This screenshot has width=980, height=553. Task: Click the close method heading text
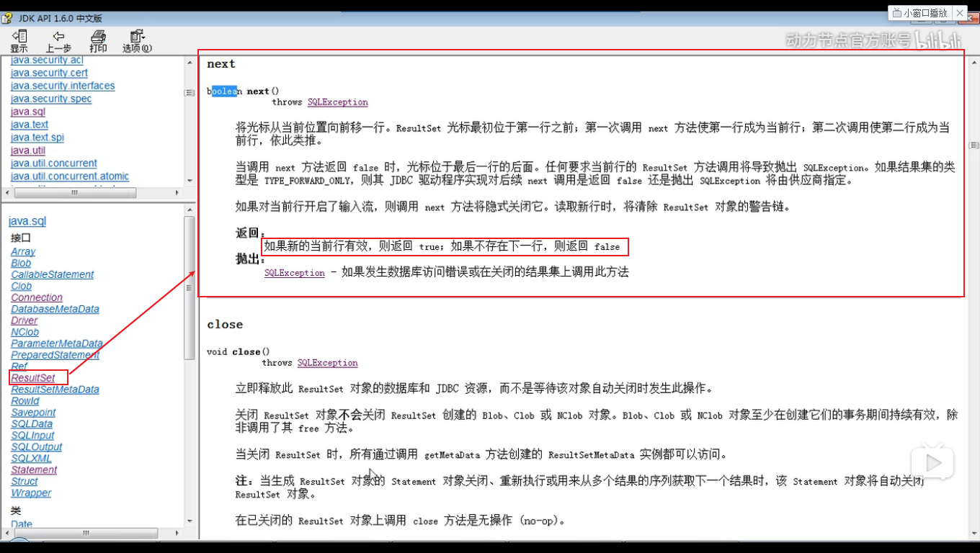click(x=225, y=325)
